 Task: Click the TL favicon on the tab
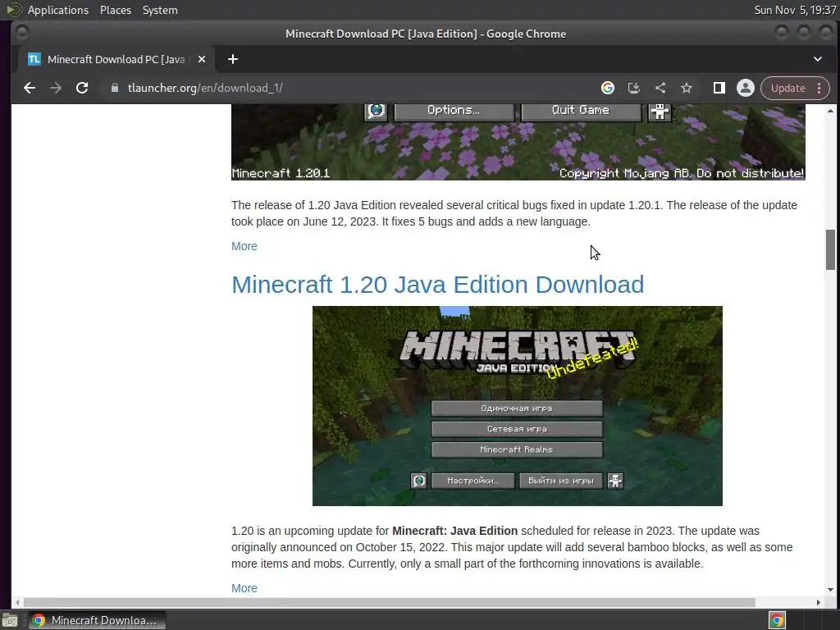34,59
